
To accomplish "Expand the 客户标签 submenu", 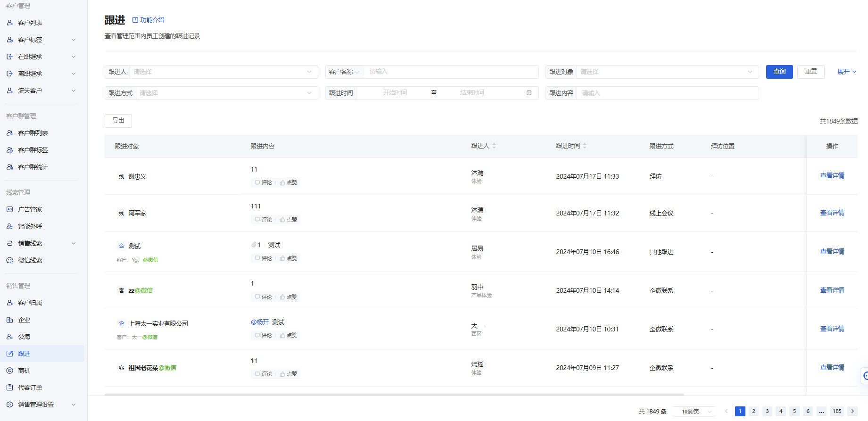I will [74, 40].
